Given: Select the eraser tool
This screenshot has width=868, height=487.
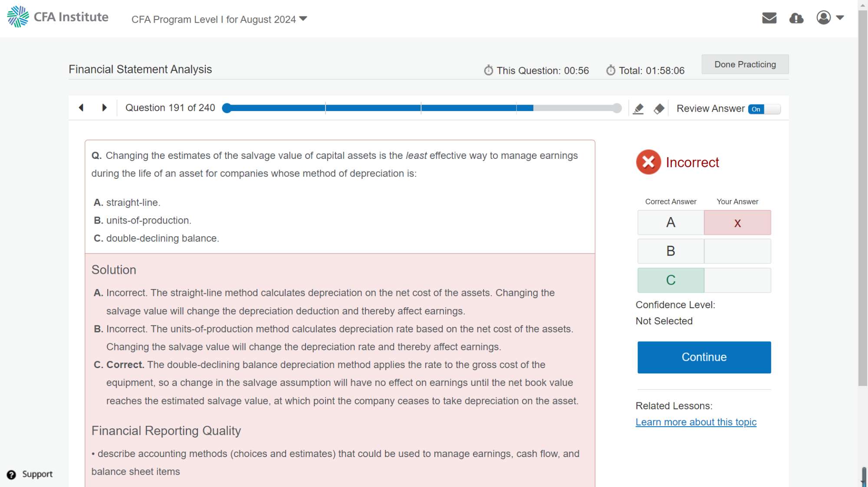Looking at the screenshot, I should tap(659, 109).
